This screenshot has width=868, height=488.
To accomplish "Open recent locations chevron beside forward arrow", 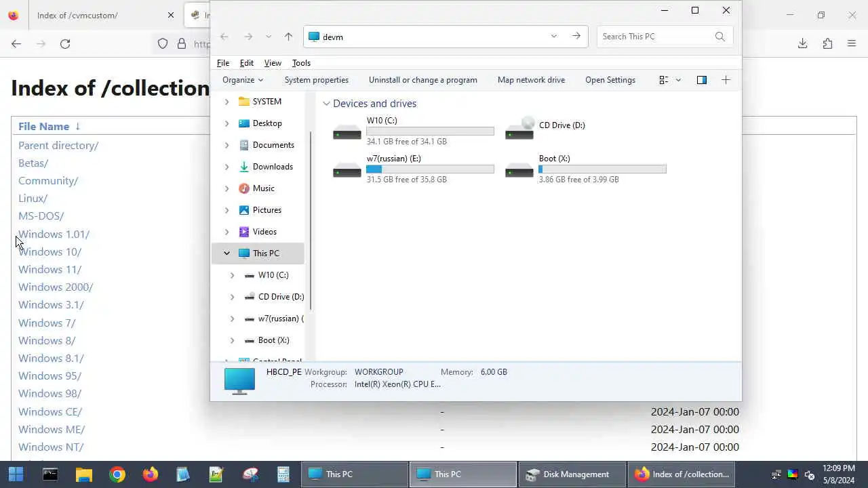I will pos(269,37).
